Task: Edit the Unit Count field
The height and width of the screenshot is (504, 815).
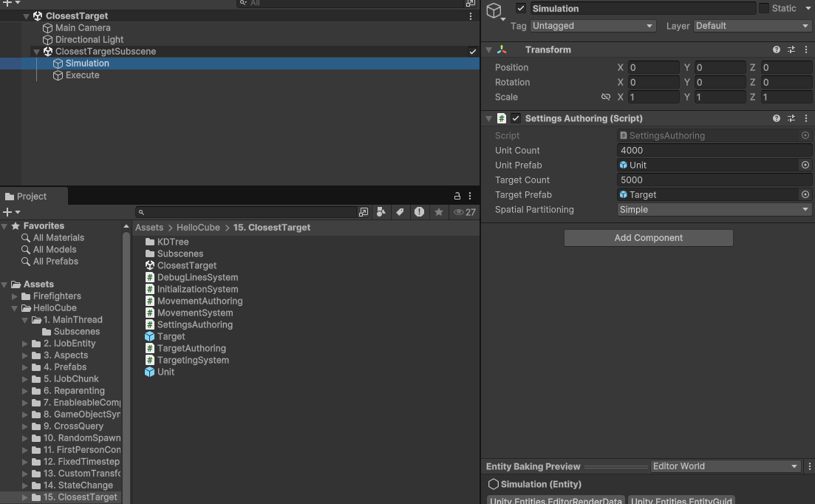Action: tap(715, 151)
